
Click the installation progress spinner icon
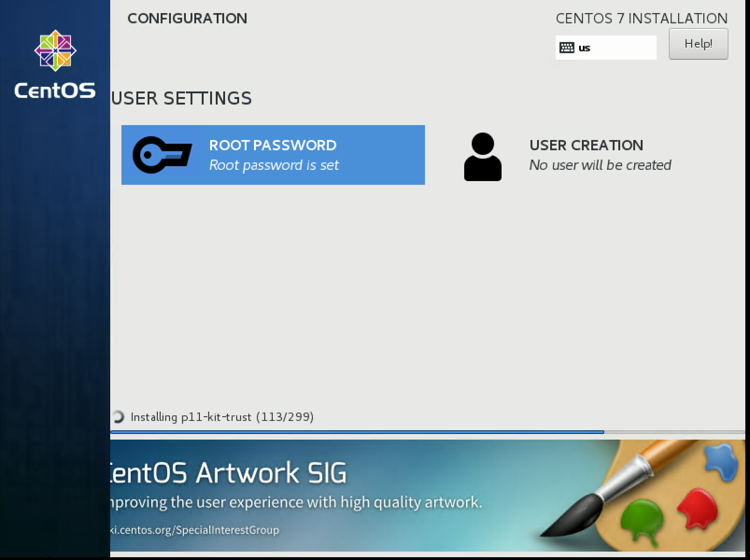tap(118, 417)
